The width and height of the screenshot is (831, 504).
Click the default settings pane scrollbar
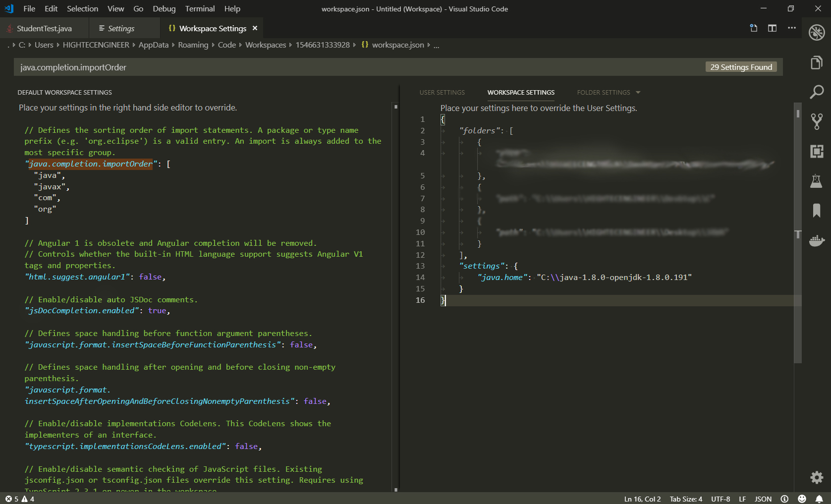click(x=395, y=297)
